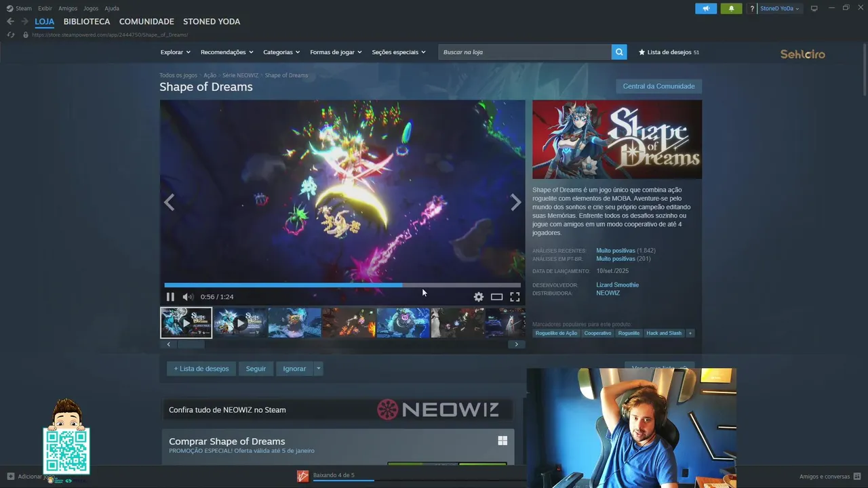The image size is (868, 488).
Task: Open the notifications bell
Action: (x=731, y=9)
